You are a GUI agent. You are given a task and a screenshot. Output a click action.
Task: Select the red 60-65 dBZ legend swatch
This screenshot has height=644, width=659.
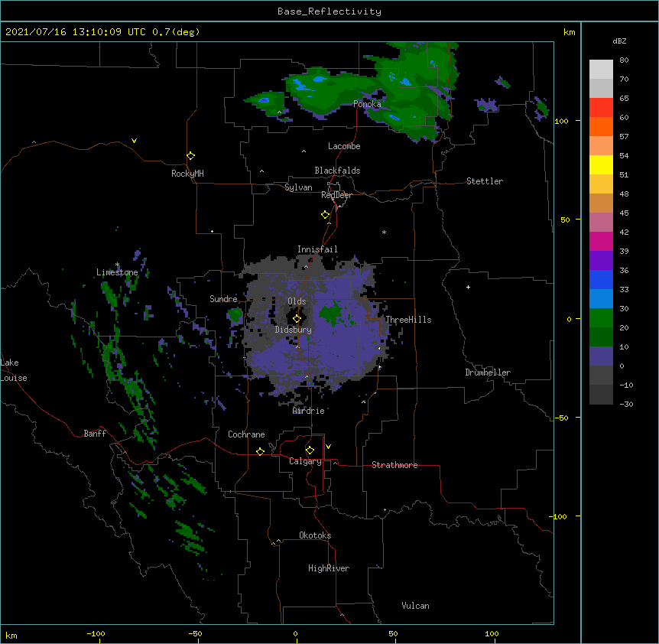pos(601,108)
